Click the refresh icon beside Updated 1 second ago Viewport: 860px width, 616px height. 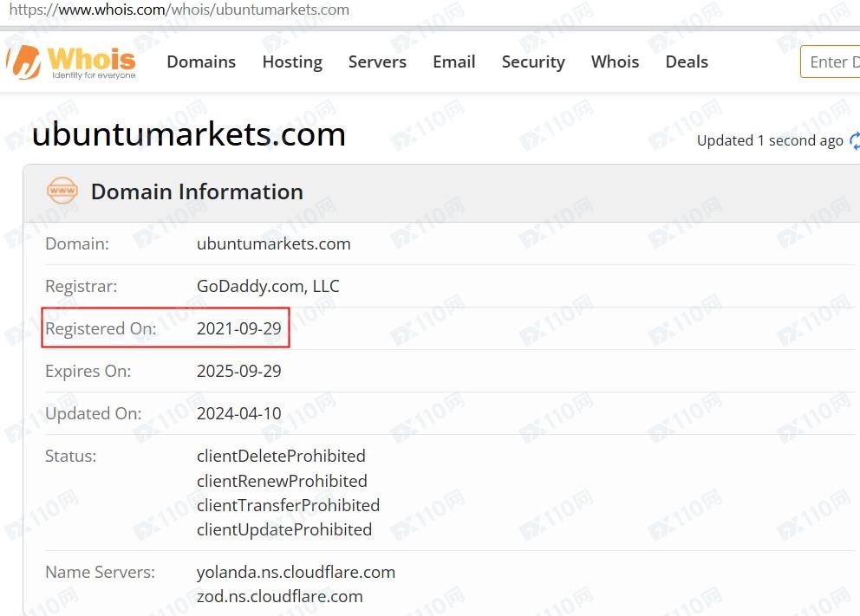(x=855, y=141)
